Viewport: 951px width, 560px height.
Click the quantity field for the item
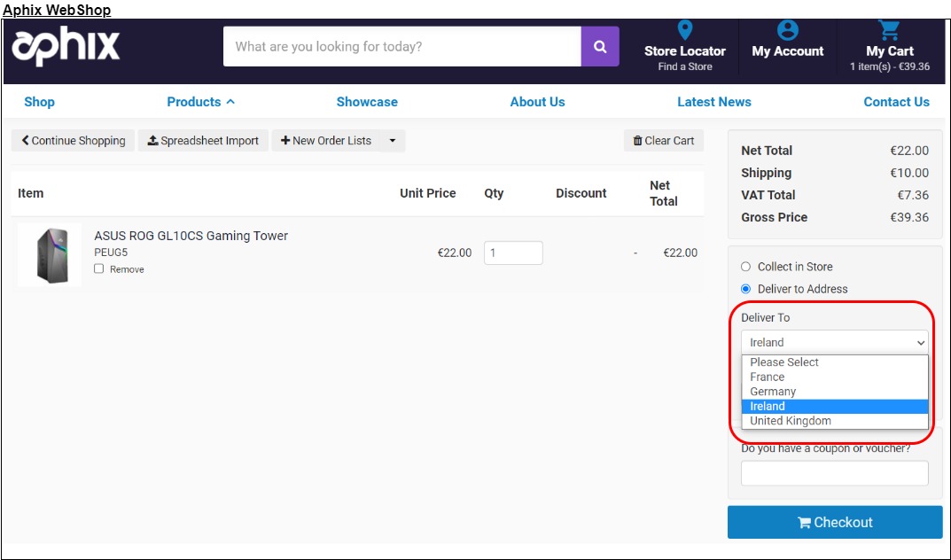513,253
